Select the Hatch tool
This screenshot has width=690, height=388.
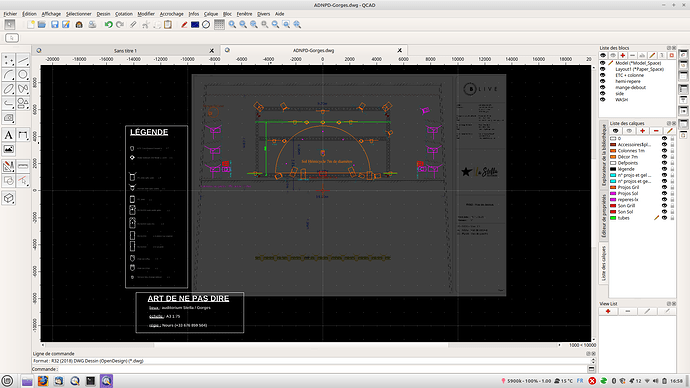point(8,118)
